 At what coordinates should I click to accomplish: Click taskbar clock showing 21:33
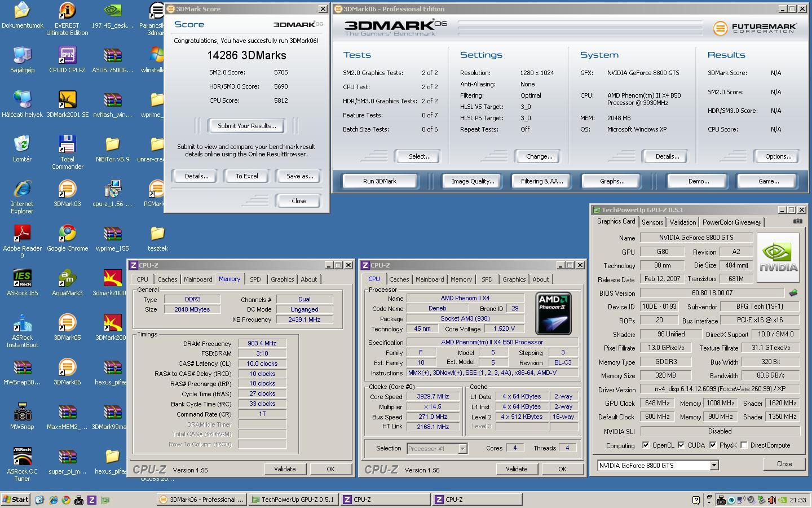(x=798, y=500)
